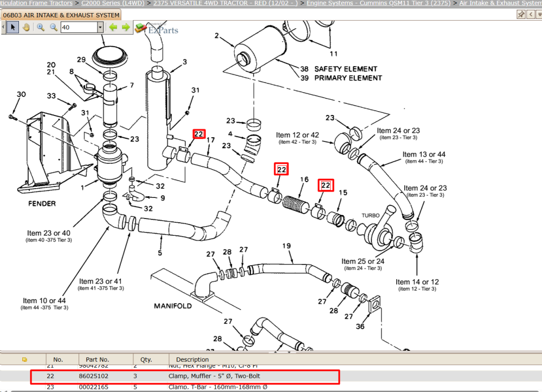Viewport: 542px width, 392px height.
Task: Click 'Item 13 or 44' label
Action: point(424,155)
